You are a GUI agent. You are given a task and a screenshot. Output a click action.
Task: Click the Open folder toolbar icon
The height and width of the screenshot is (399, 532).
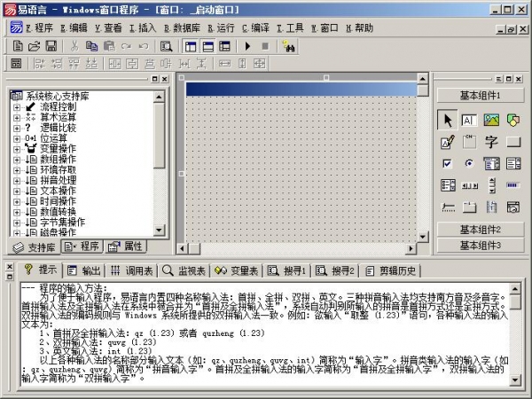pos(35,46)
